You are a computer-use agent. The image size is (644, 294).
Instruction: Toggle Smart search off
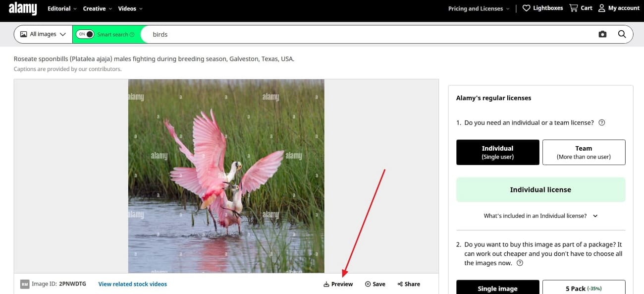[86, 34]
